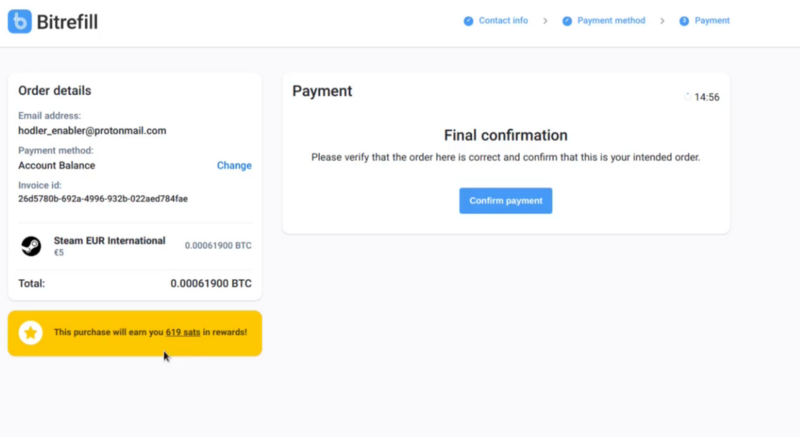This screenshot has width=800, height=437.
Task: Click the Contact info checkmark icon
Action: tap(468, 21)
